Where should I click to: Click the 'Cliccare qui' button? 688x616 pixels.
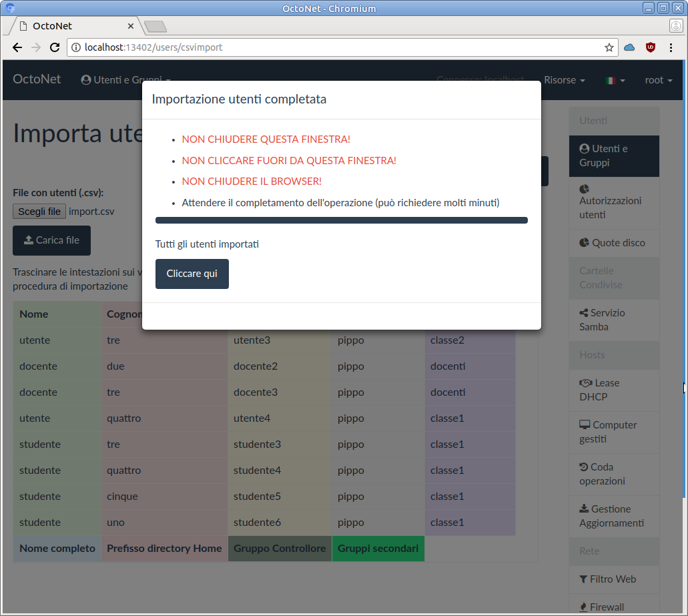(192, 274)
